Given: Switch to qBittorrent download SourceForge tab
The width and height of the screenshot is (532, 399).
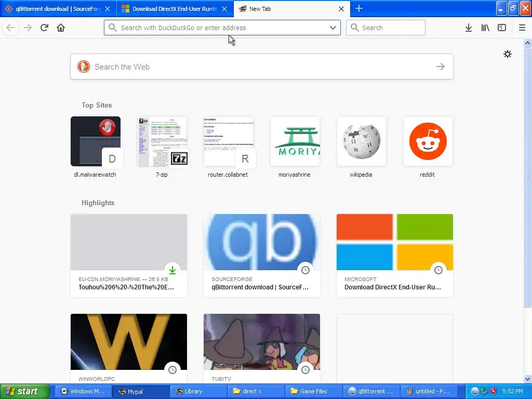Looking at the screenshot, I should (58, 9).
